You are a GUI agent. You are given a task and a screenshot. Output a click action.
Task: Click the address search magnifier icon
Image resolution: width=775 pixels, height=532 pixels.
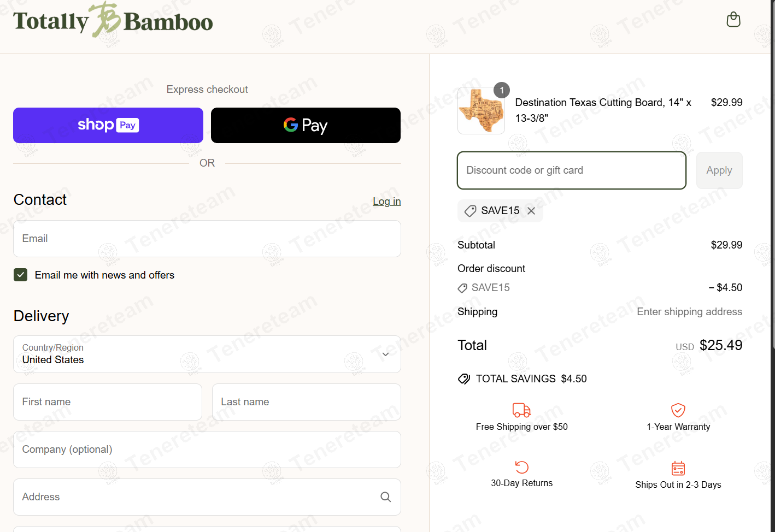coord(385,497)
